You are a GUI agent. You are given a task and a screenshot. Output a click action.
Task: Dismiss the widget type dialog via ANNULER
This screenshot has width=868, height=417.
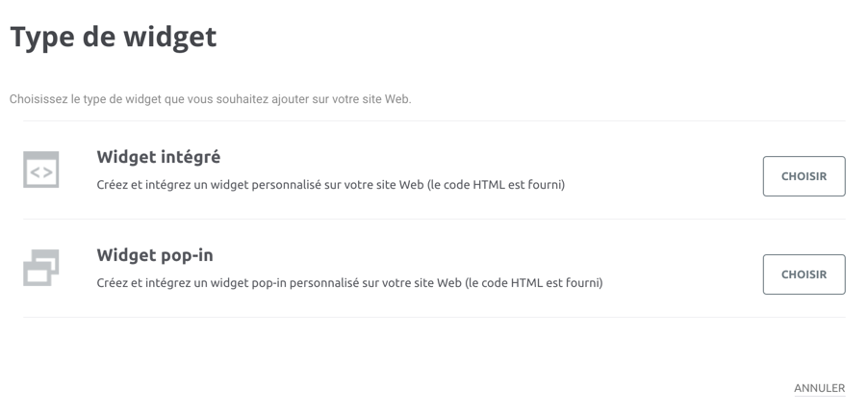(819, 388)
